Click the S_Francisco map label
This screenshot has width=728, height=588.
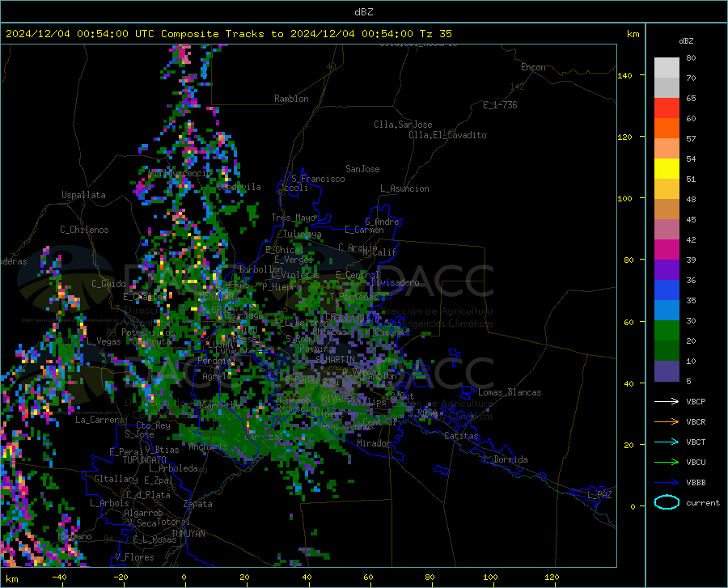[x=318, y=179]
